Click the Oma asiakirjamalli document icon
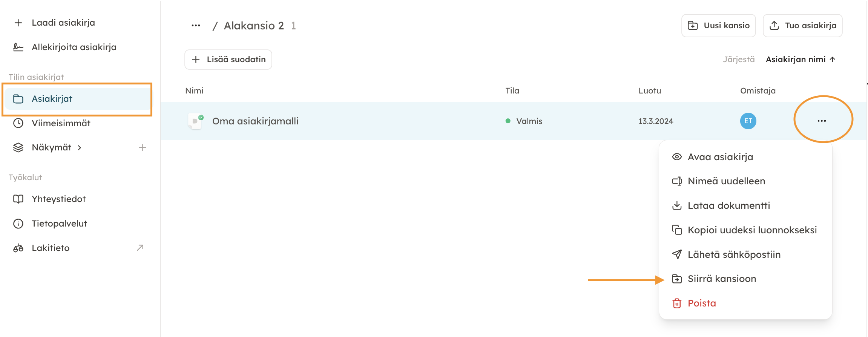 (x=195, y=121)
